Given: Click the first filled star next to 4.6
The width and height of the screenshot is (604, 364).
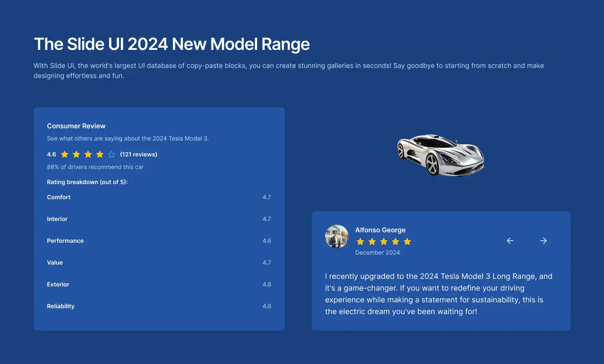Looking at the screenshot, I should point(65,154).
